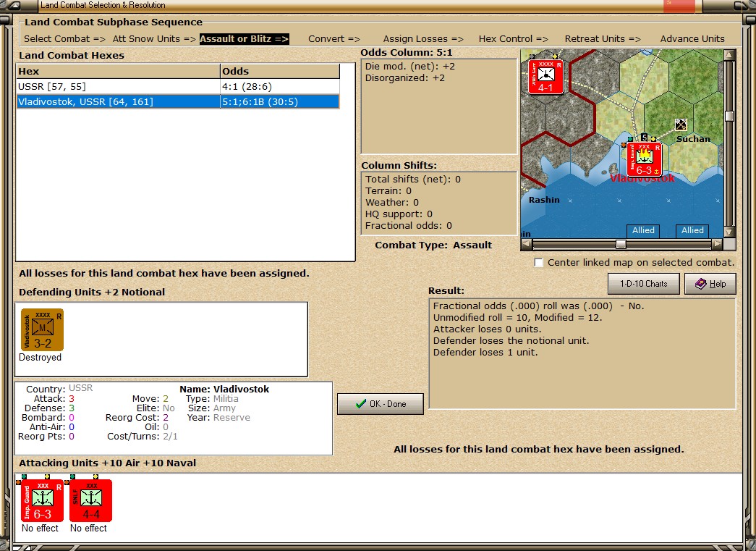The height and width of the screenshot is (551, 756).
Task: Click the Destroyed label under the defender
Action: pyautogui.click(x=40, y=358)
